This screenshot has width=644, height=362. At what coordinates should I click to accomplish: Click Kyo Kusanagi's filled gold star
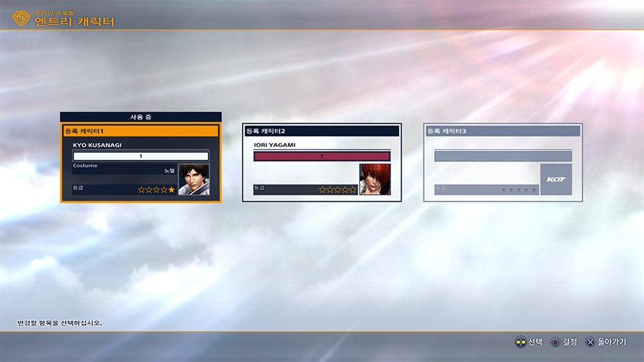click(x=171, y=189)
